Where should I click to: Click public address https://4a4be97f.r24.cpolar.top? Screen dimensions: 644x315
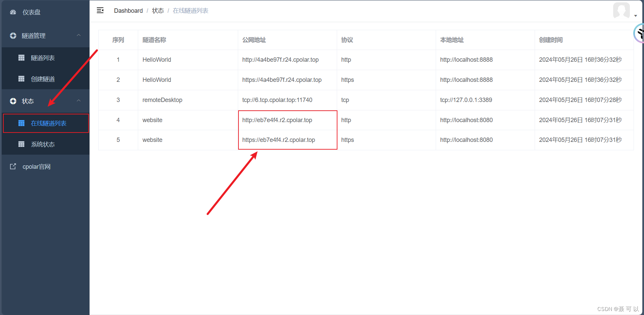pyautogui.click(x=282, y=80)
